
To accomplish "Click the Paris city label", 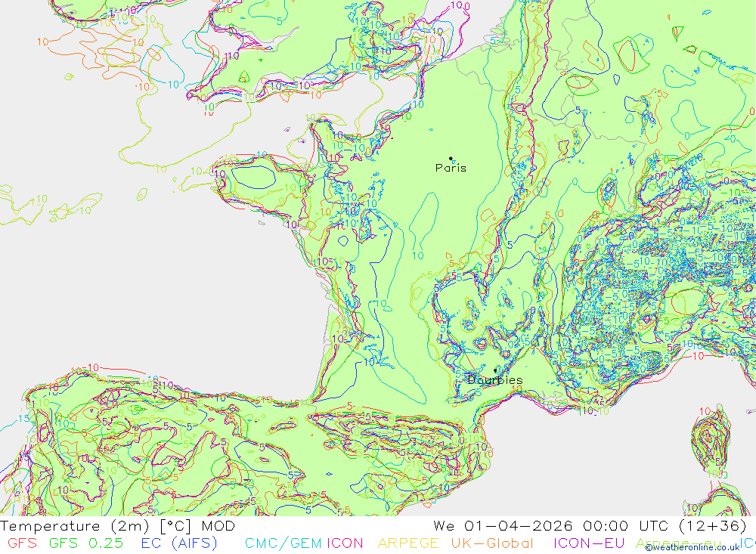I will 451,168.
